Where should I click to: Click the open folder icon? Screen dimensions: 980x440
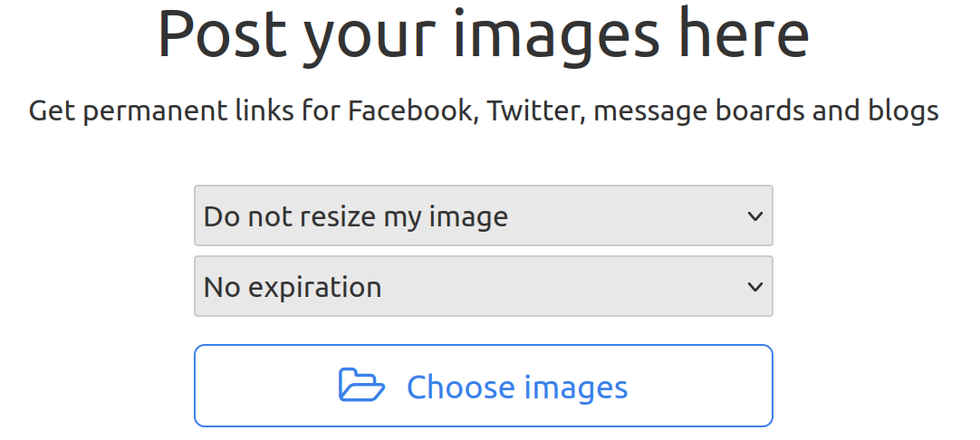click(x=361, y=385)
